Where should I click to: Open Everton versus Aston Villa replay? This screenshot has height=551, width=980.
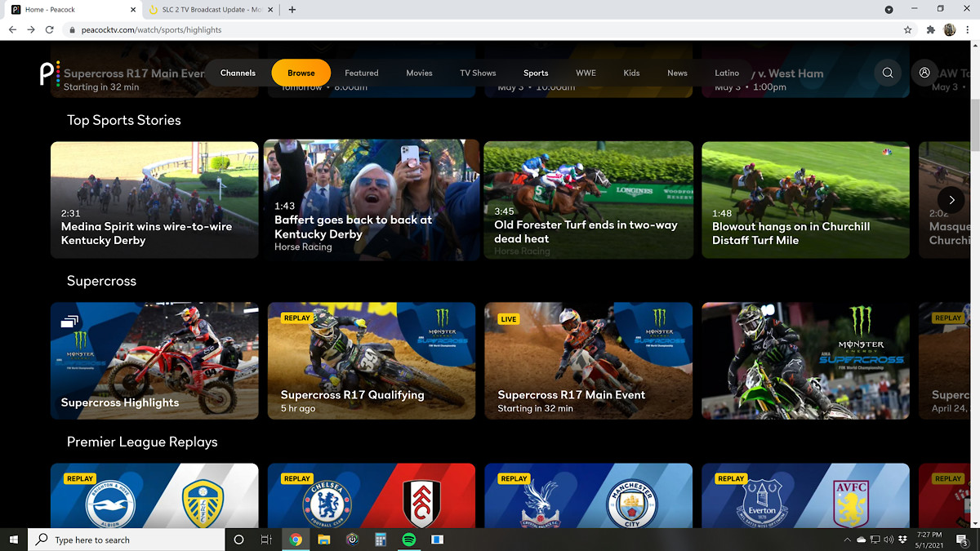click(x=805, y=495)
